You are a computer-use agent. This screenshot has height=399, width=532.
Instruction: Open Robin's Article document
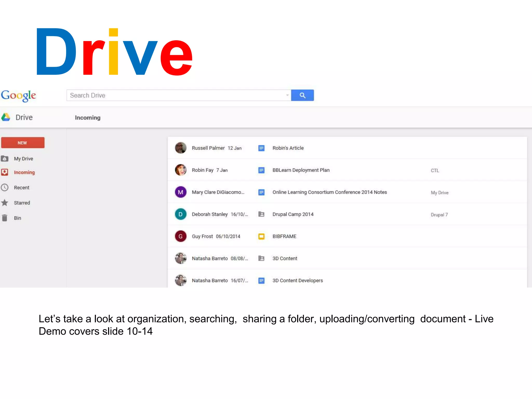click(x=288, y=148)
